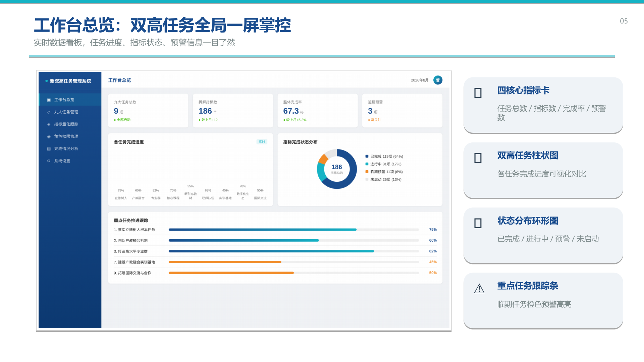Click the orange donut chart segment
This screenshot has width=644, height=362.
pyautogui.click(x=323, y=159)
